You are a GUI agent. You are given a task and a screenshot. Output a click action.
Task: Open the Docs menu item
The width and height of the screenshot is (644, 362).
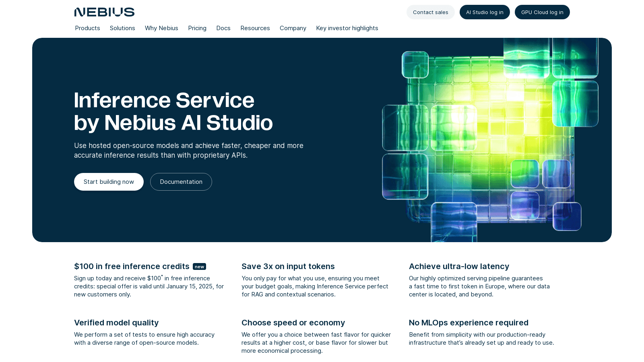[x=223, y=28]
